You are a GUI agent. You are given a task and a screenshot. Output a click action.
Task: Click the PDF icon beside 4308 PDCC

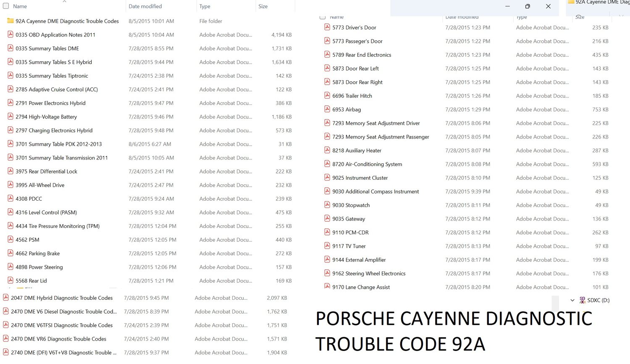[10, 199]
